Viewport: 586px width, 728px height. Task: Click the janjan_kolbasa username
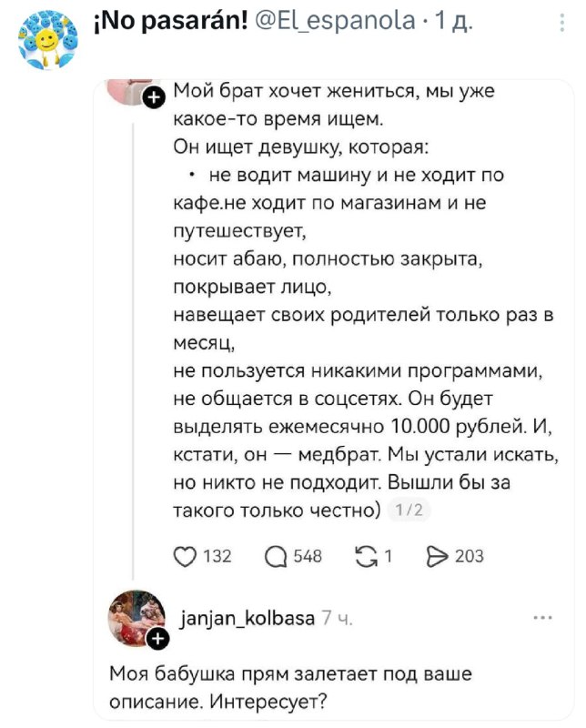(249, 619)
